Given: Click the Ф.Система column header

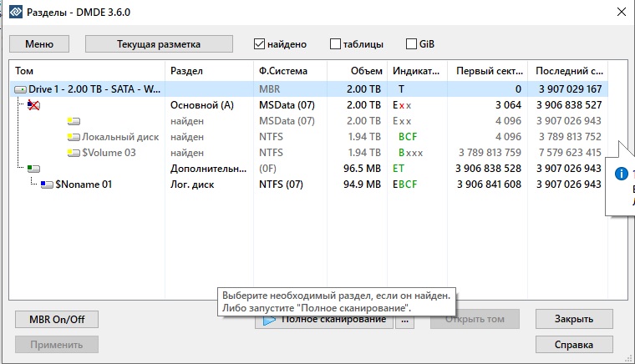Looking at the screenshot, I should pos(284,71).
